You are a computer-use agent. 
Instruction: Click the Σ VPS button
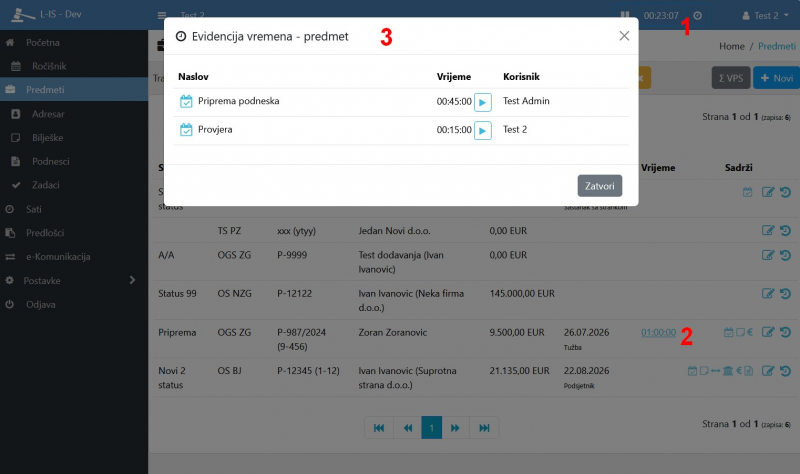click(731, 78)
